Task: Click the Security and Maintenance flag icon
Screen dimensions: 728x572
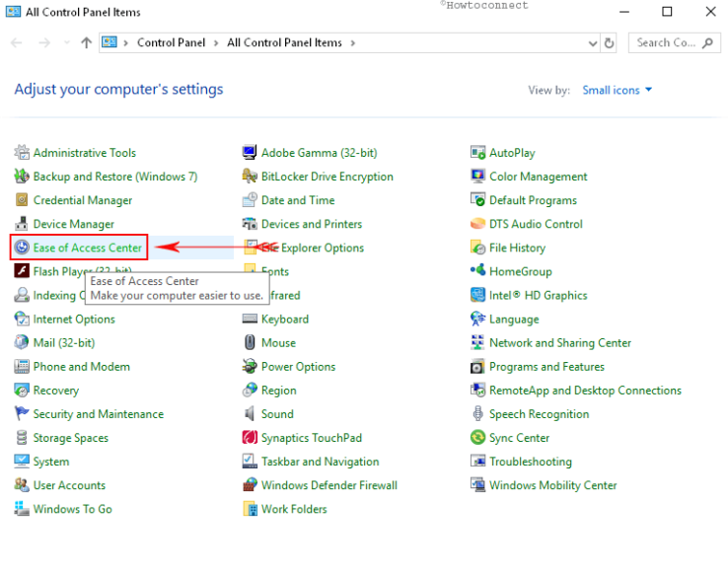Action: 22,413
